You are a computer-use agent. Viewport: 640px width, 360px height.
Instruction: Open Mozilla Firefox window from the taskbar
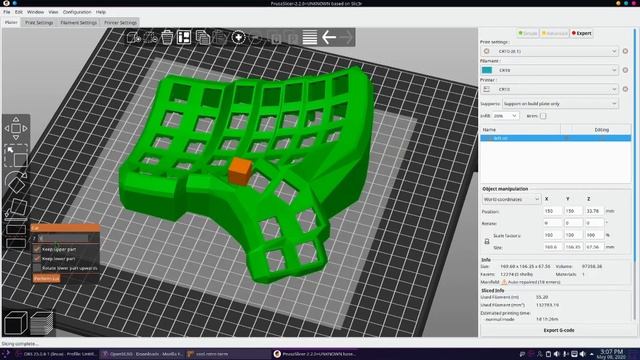142,354
